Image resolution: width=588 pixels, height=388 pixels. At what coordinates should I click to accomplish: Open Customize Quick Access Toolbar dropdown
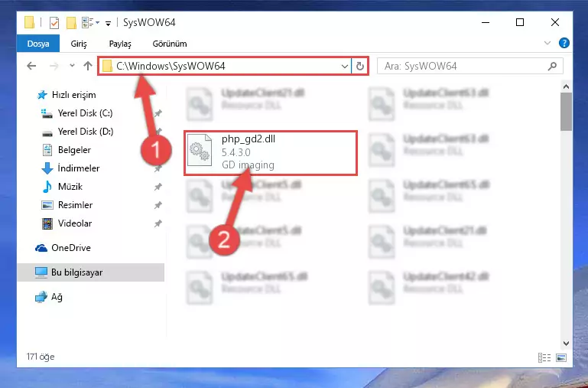(108, 24)
